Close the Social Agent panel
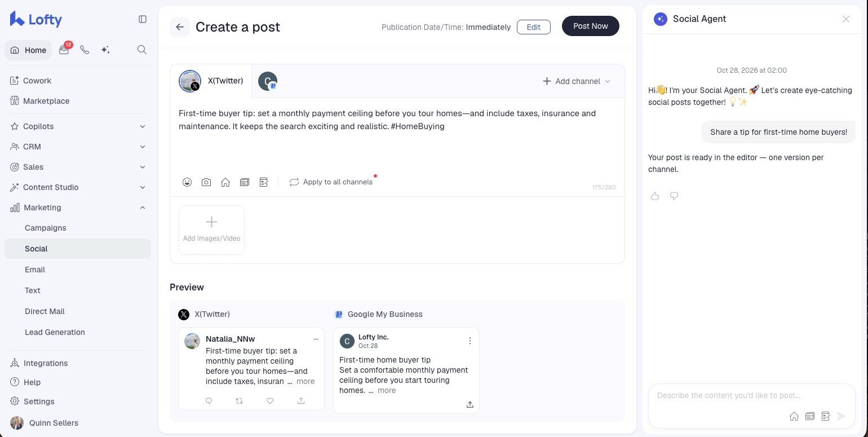 [x=846, y=19]
